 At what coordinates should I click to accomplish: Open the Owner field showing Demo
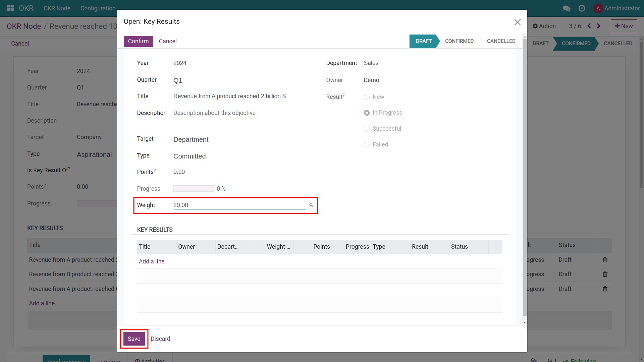[371, 80]
